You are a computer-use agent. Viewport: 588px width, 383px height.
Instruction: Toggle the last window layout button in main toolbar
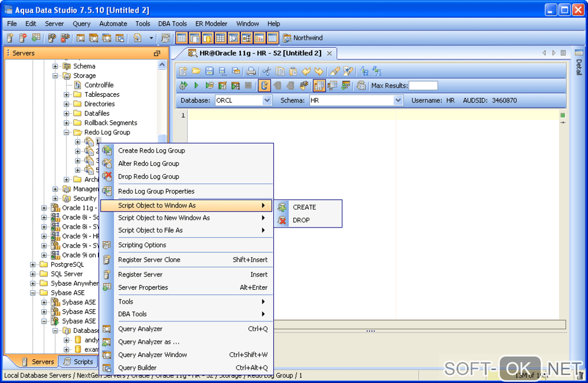pos(273,38)
